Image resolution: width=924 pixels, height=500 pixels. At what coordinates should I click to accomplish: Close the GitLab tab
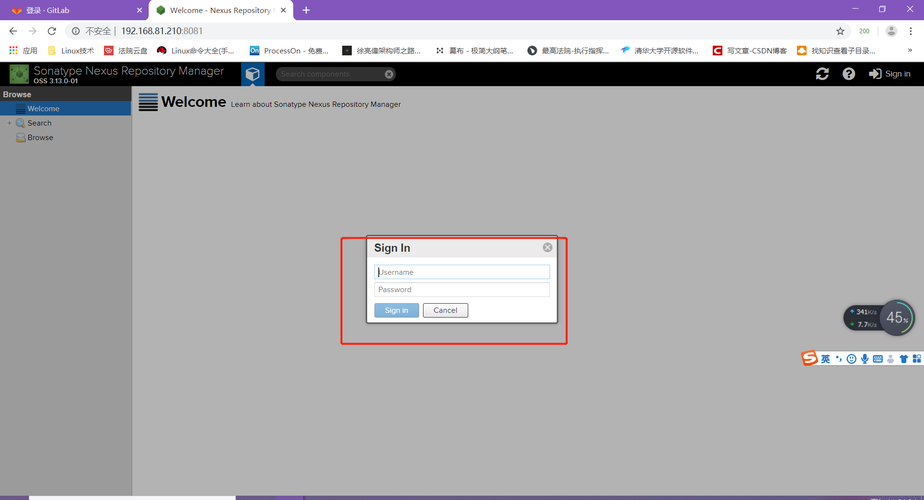click(x=139, y=10)
